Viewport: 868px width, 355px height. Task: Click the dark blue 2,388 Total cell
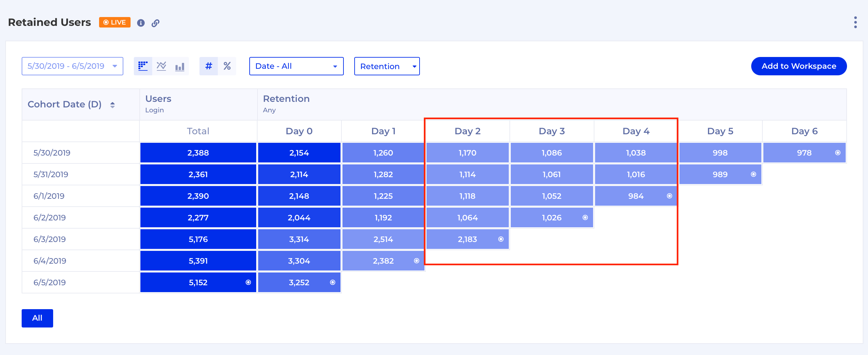pos(198,153)
